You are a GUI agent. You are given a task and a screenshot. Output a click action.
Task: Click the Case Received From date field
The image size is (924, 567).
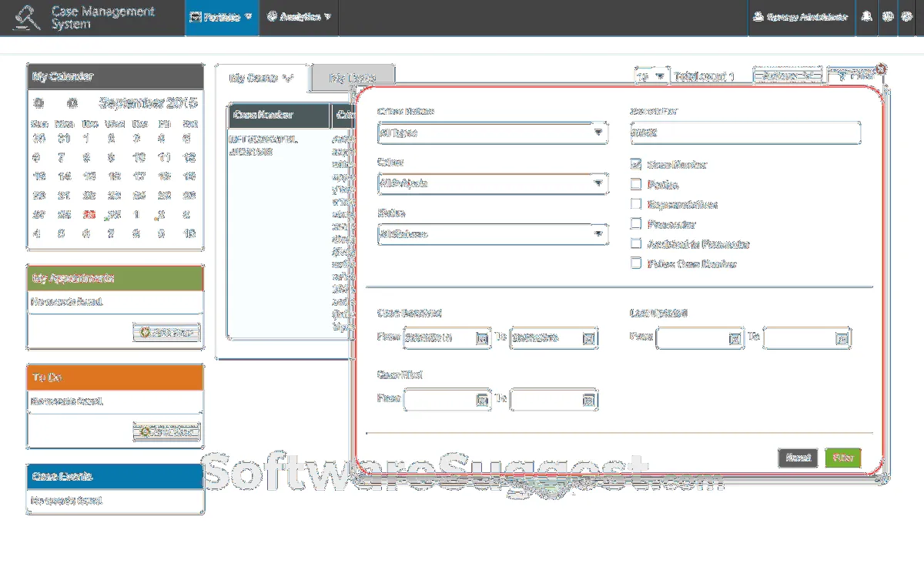click(x=447, y=337)
